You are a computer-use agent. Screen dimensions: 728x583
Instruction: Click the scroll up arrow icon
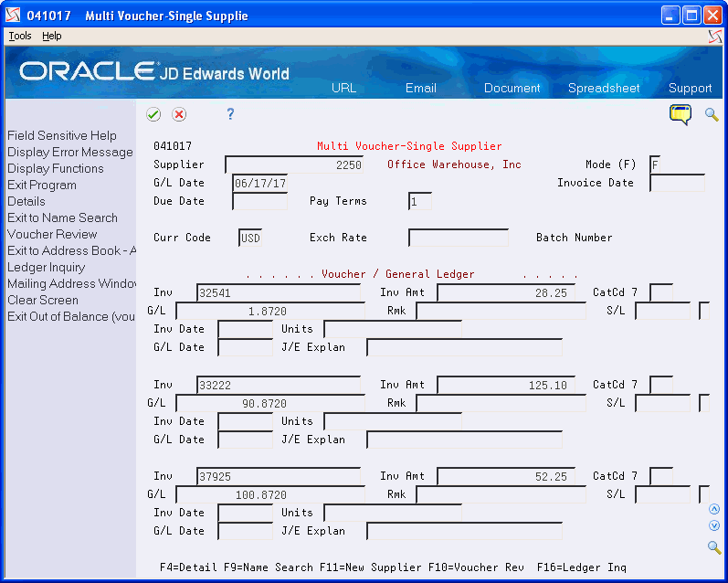pyautogui.click(x=714, y=509)
